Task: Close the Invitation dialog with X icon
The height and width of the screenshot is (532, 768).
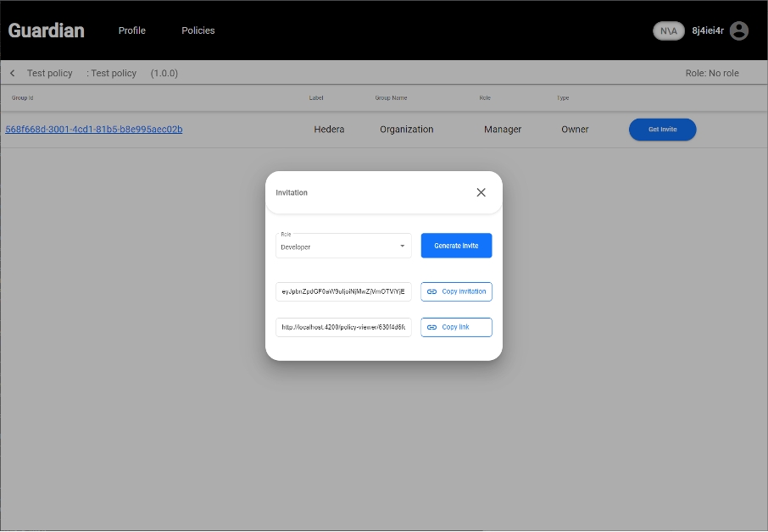Action: point(481,192)
